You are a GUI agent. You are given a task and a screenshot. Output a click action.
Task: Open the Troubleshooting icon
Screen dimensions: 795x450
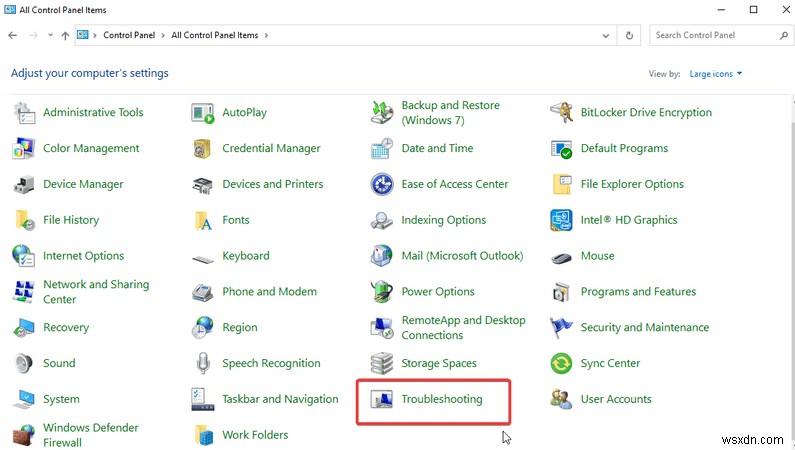click(x=382, y=399)
